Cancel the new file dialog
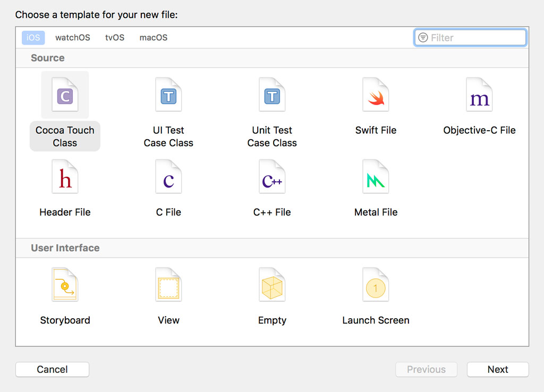 (x=52, y=369)
